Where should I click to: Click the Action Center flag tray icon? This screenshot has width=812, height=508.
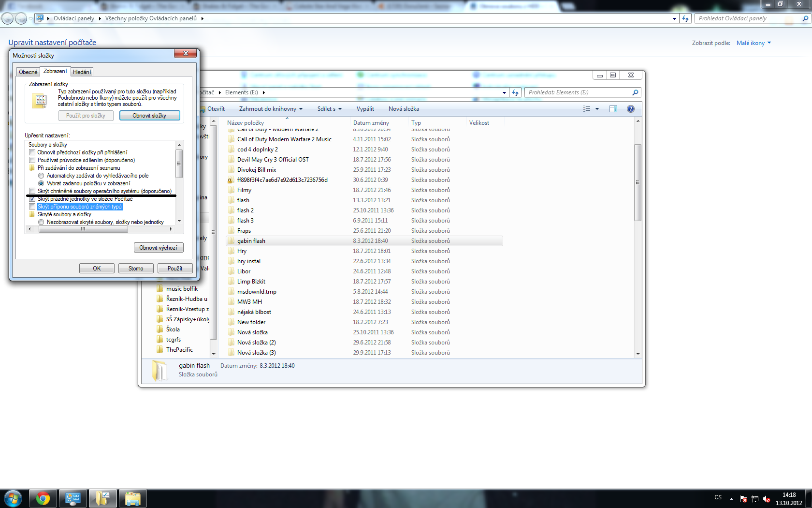[743, 499]
